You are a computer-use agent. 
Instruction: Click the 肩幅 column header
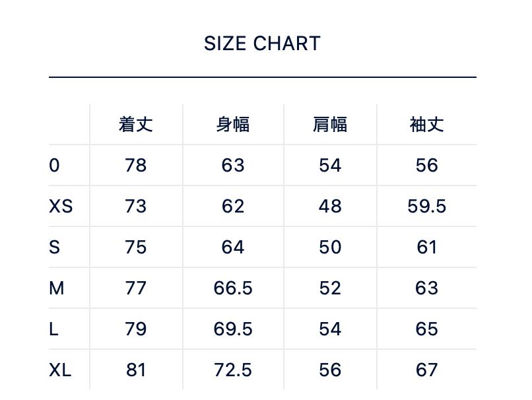coord(330,125)
